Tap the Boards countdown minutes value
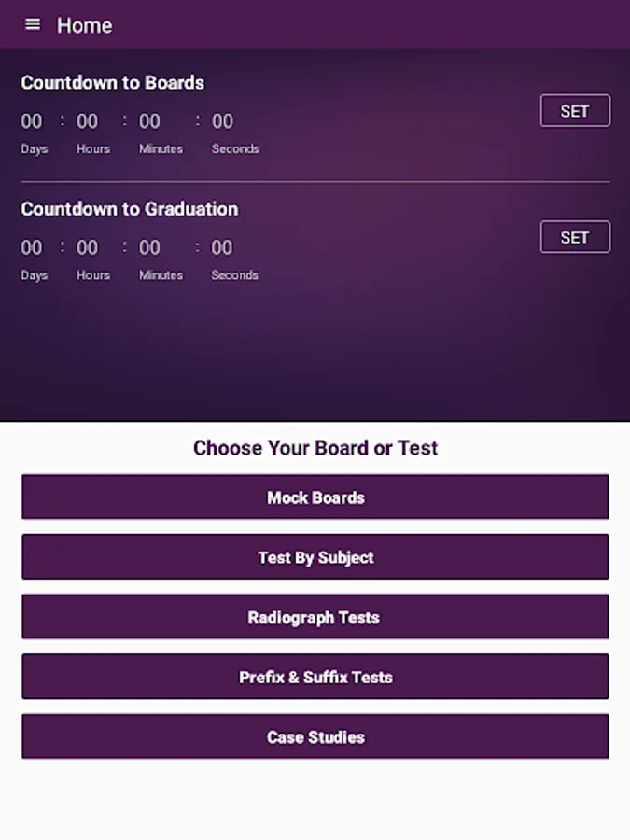This screenshot has height=840, width=630. coord(149,121)
